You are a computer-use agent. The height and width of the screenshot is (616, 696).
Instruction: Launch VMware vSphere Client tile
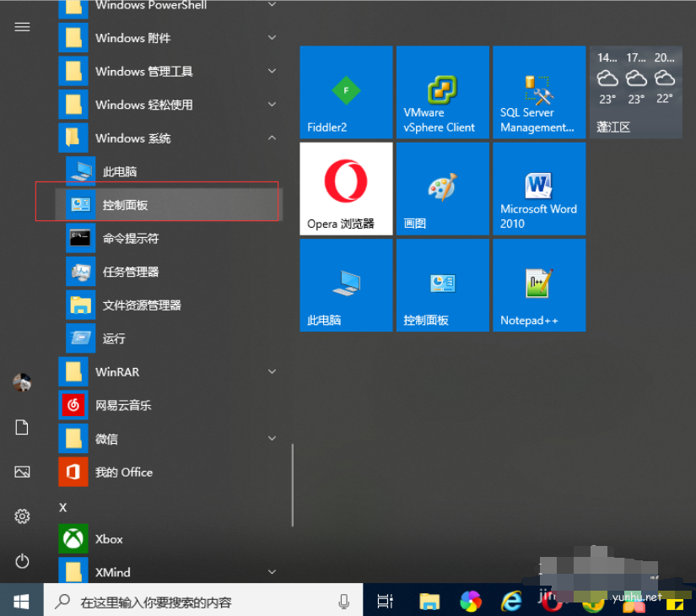[x=442, y=92]
